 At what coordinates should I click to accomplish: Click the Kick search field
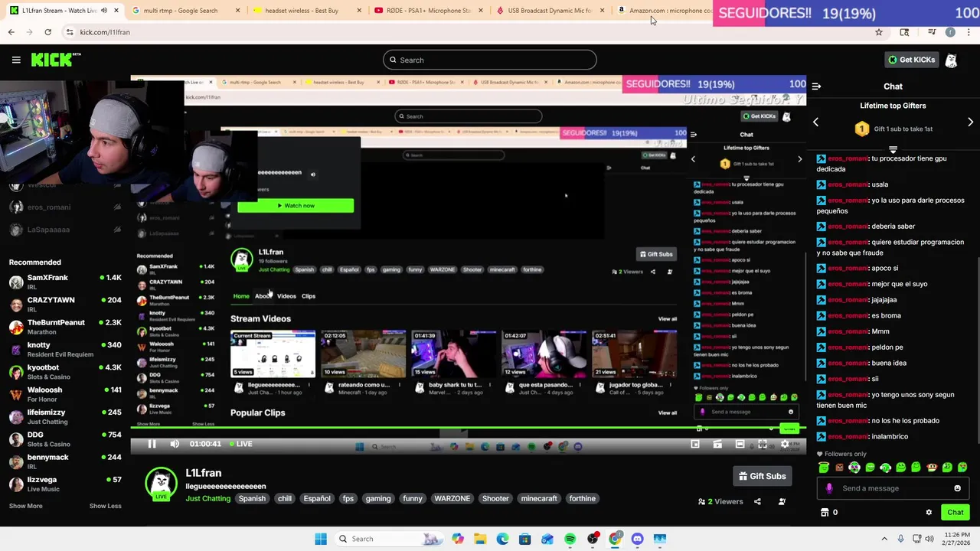(x=490, y=60)
